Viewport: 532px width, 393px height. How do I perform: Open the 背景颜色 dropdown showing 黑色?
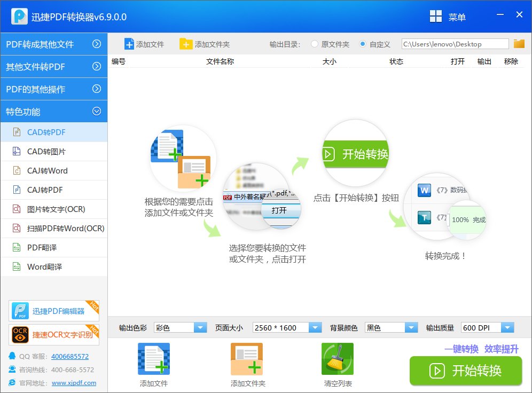(391, 327)
